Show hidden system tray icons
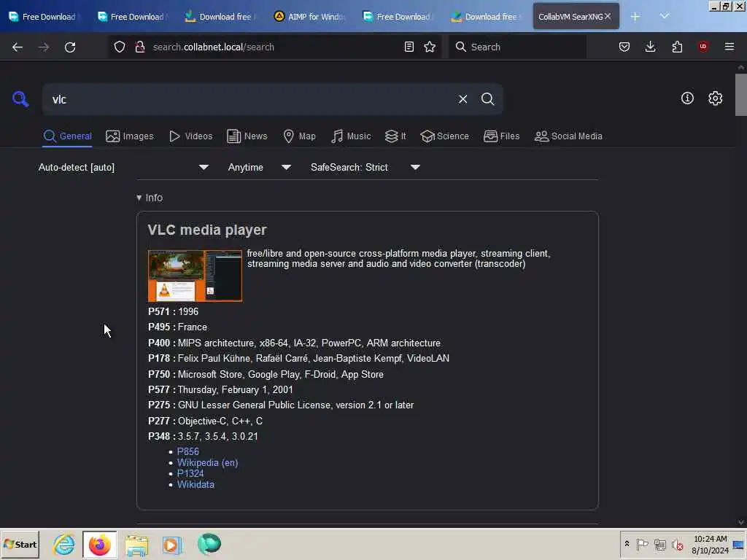The width and height of the screenshot is (747, 560). click(627, 543)
